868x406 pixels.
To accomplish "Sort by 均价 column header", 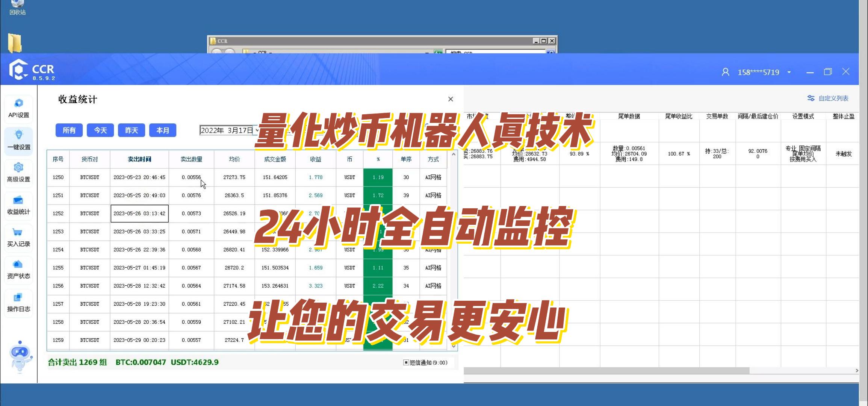I will click(x=234, y=159).
